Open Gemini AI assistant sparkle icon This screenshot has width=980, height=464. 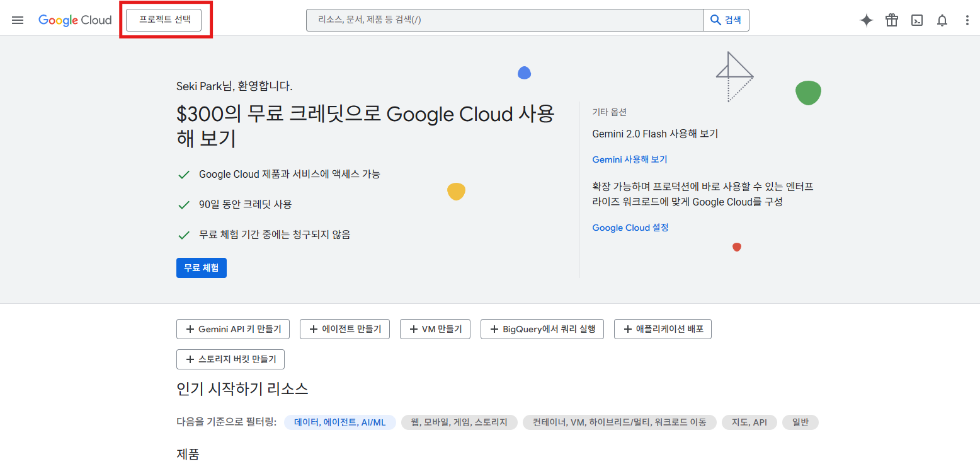tap(867, 20)
